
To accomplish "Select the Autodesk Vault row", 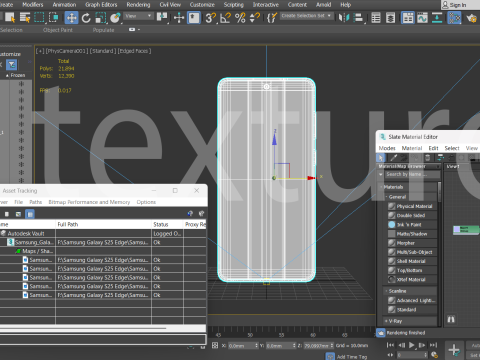I will (x=103, y=233).
